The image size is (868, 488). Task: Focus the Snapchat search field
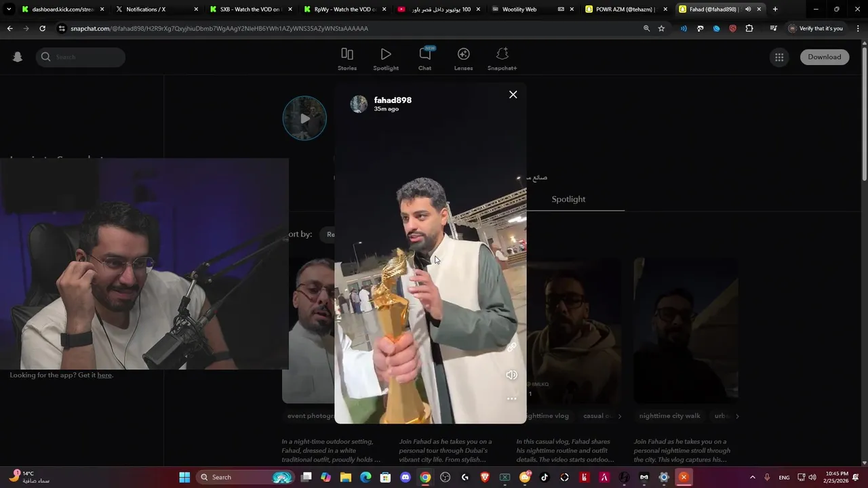81,57
